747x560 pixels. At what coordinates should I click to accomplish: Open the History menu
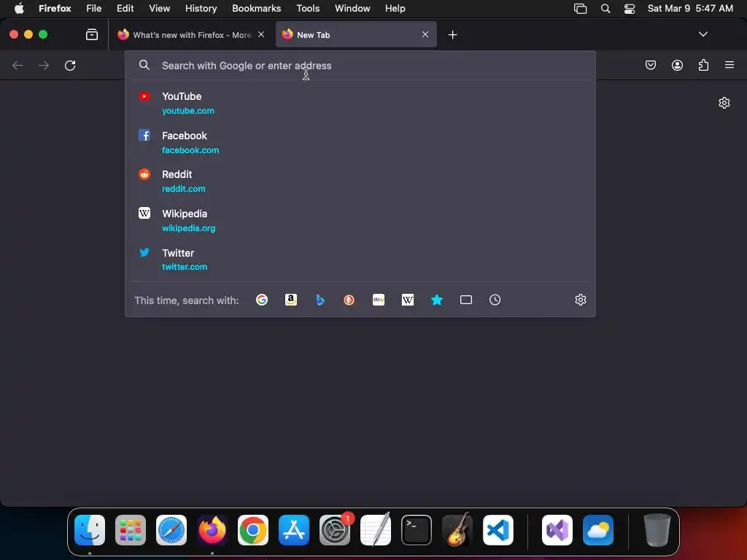(x=201, y=8)
